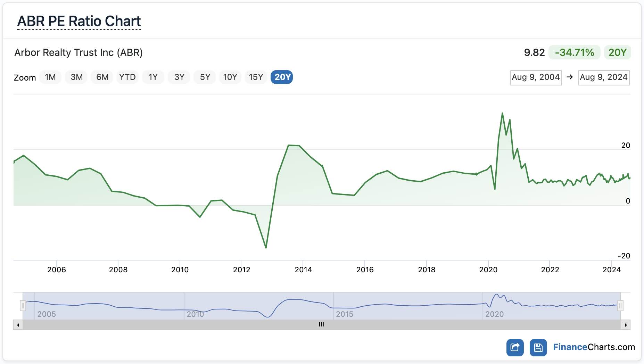Click the Arbor Realty Trust Inc (ABR) label
Image resolution: width=644 pixels, height=364 pixels.
(x=79, y=52)
